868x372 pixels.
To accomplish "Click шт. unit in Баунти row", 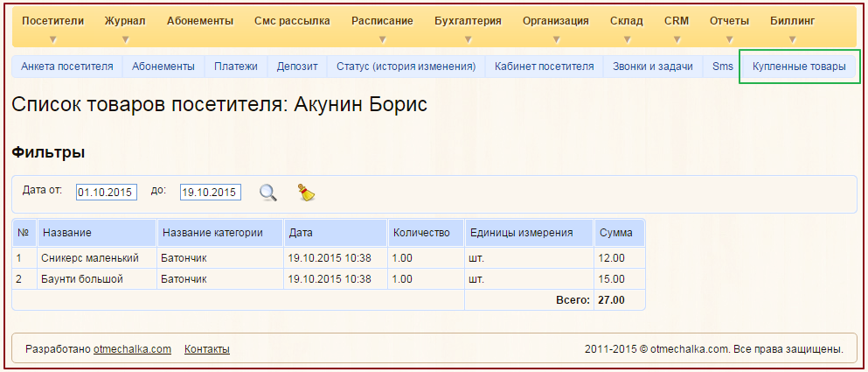I will click(x=529, y=279).
